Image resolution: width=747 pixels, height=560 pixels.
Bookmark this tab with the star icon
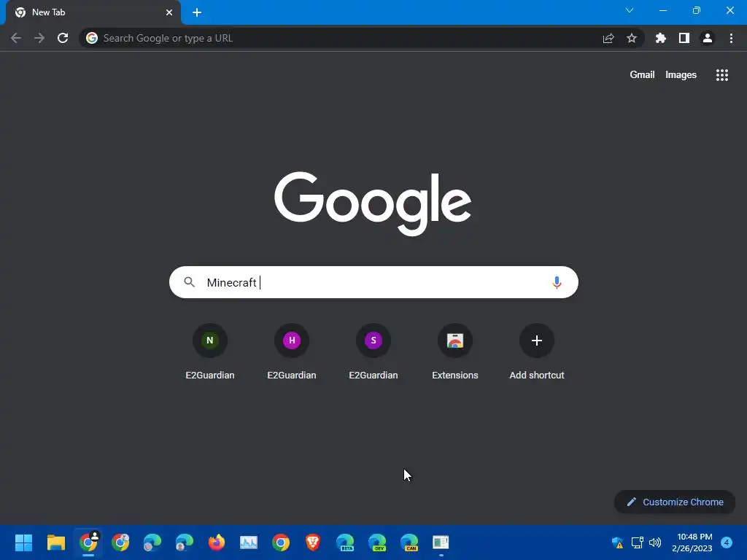pos(632,38)
